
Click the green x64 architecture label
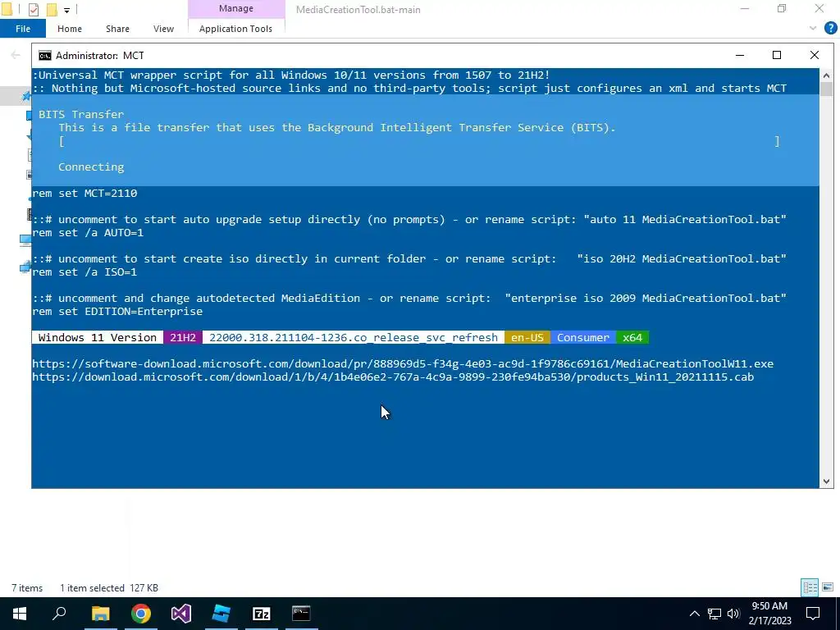(x=632, y=337)
